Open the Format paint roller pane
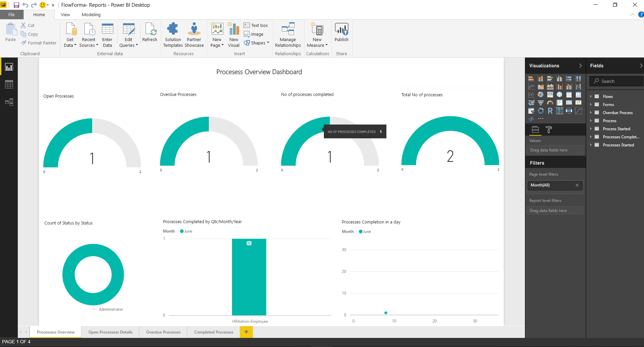644x347 pixels. 548,130
